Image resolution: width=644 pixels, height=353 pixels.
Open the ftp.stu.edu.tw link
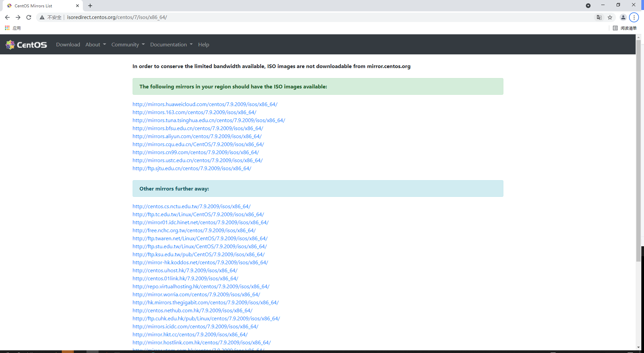click(x=200, y=247)
